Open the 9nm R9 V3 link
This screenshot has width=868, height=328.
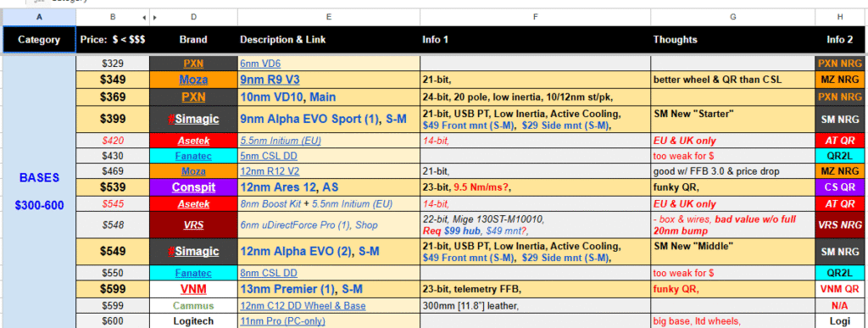coord(270,80)
